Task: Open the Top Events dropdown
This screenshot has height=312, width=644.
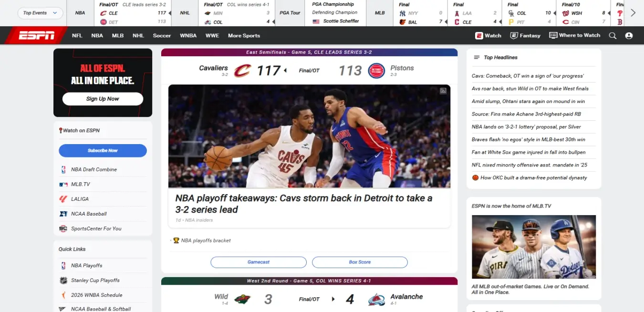Action: pyautogui.click(x=40, y=13)
